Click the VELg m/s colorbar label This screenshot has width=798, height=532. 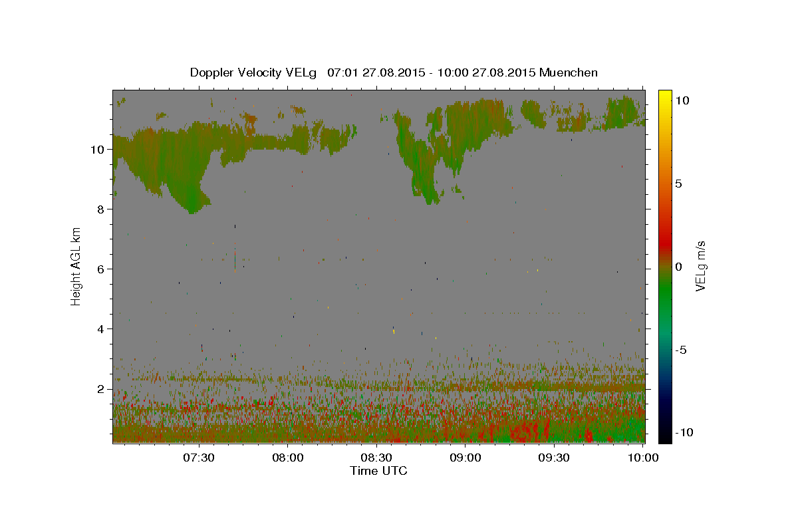tap(700, 266)
